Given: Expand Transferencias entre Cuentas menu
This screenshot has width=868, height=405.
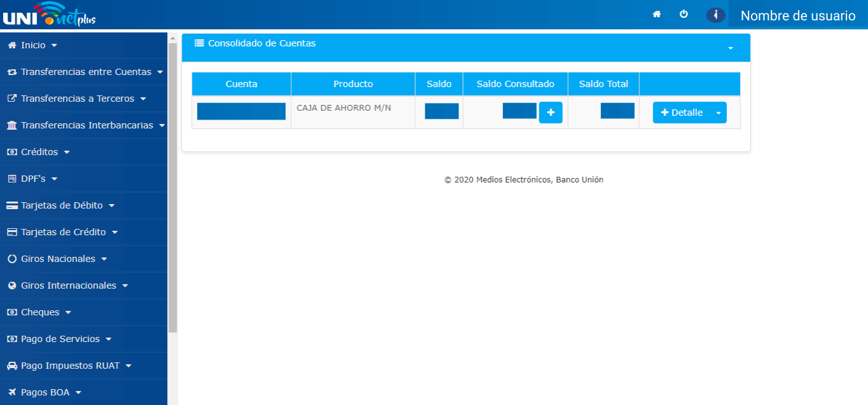Looking at the screenshot, I should (x=86, y=72).
